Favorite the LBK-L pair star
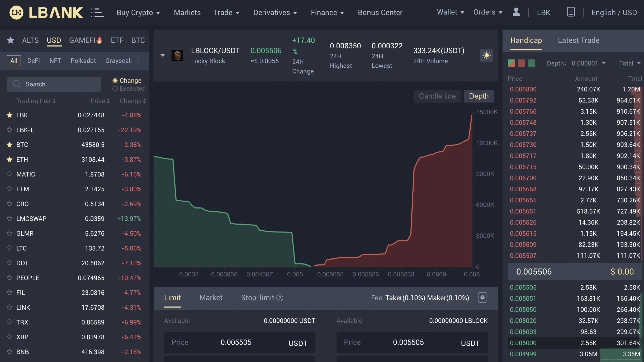The height and width of the screenshot is (362, 644). coord(10,130)
